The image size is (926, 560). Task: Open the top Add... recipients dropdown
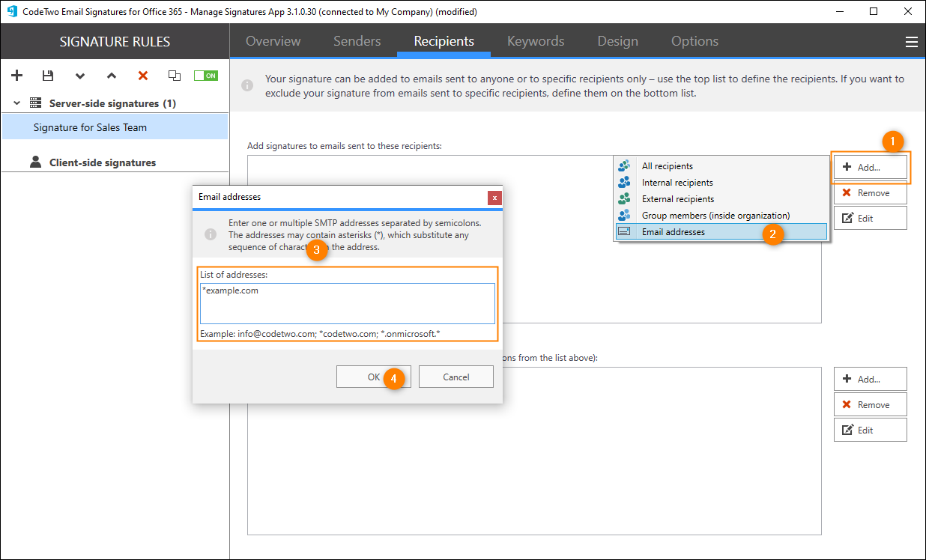870,168
